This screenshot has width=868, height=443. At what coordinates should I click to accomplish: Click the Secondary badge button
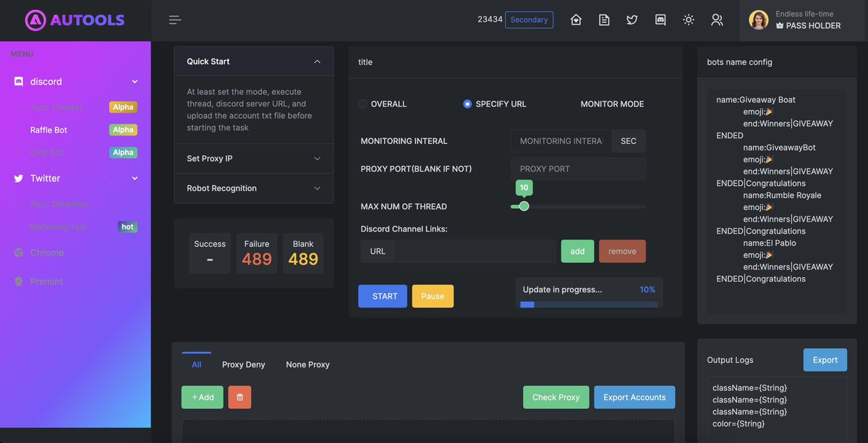coord(529,20)
